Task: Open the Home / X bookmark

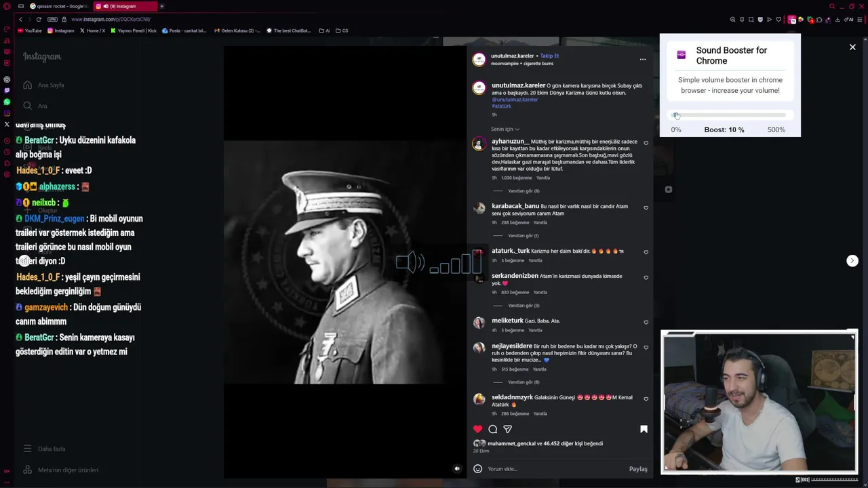Action: point(92,30)
